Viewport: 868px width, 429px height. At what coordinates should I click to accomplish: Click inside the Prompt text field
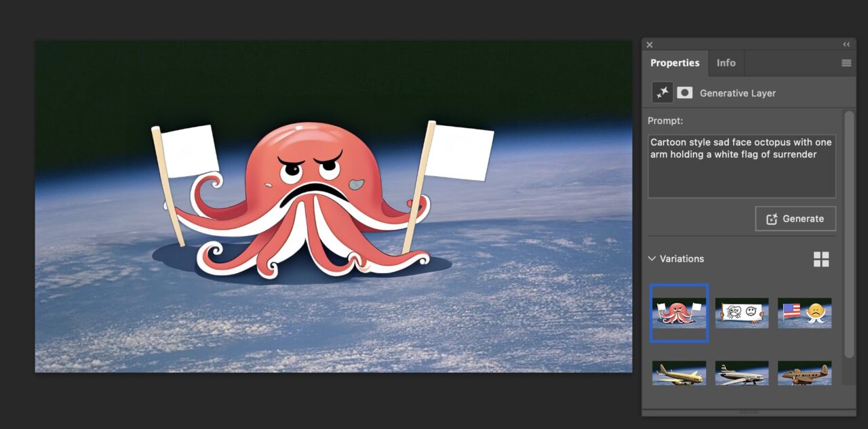tap(741, 166)
